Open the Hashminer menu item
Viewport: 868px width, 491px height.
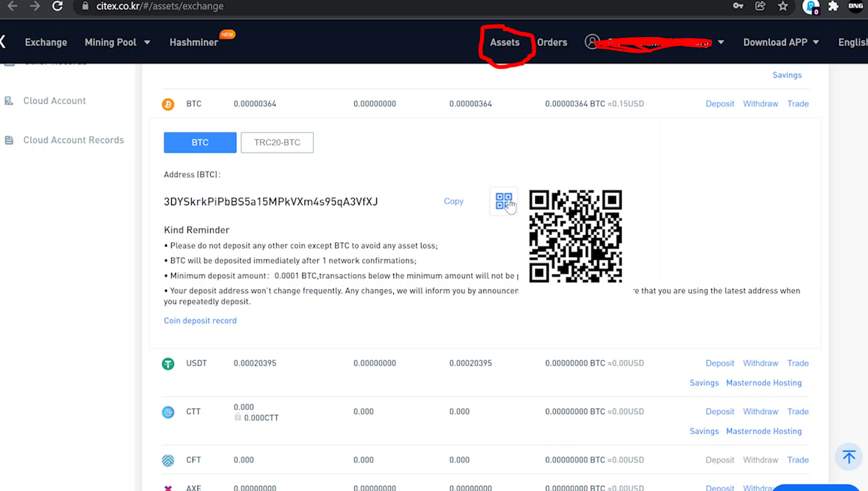(193, 42)
